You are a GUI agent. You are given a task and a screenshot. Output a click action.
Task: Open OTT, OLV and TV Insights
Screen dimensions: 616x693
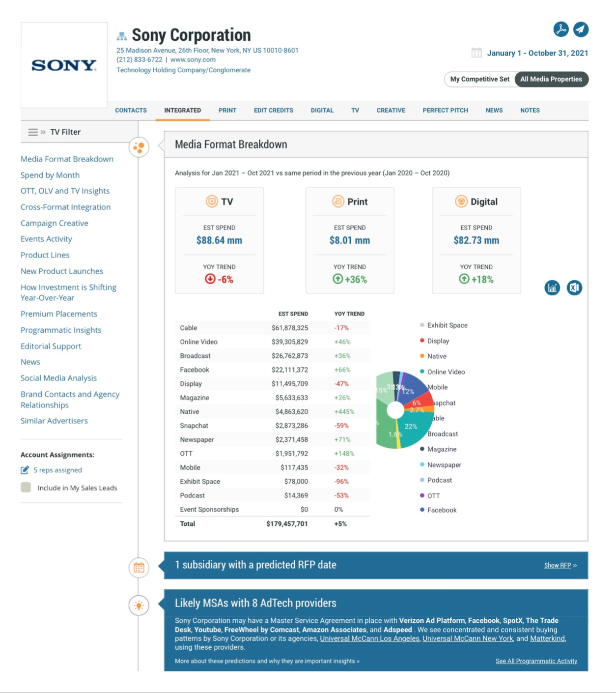[65, 191]
